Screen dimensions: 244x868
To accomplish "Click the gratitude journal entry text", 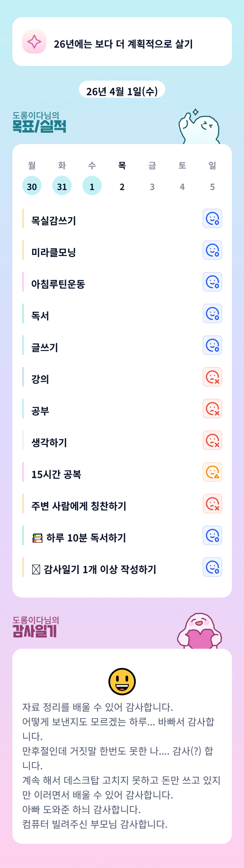I will [x=121, y=765].
